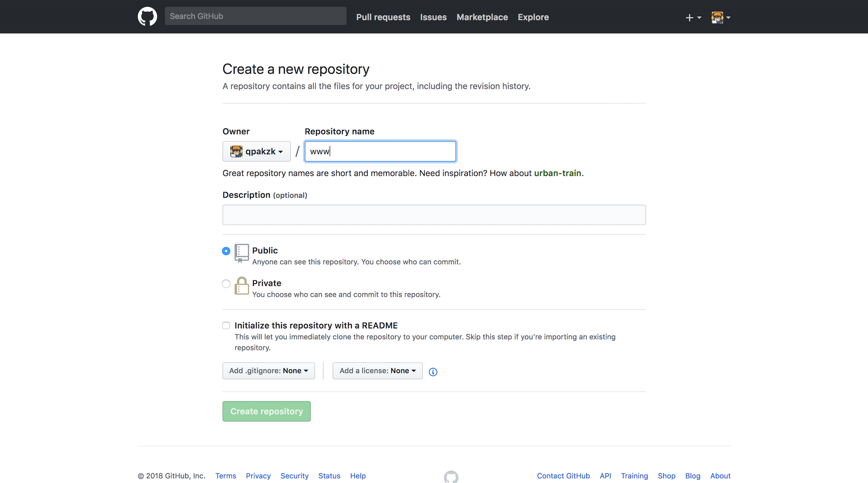The height and width of the screenshot is (483, 868).
Task: Click the Public option label
Action: pyautogui.click(x=265, y=251)
